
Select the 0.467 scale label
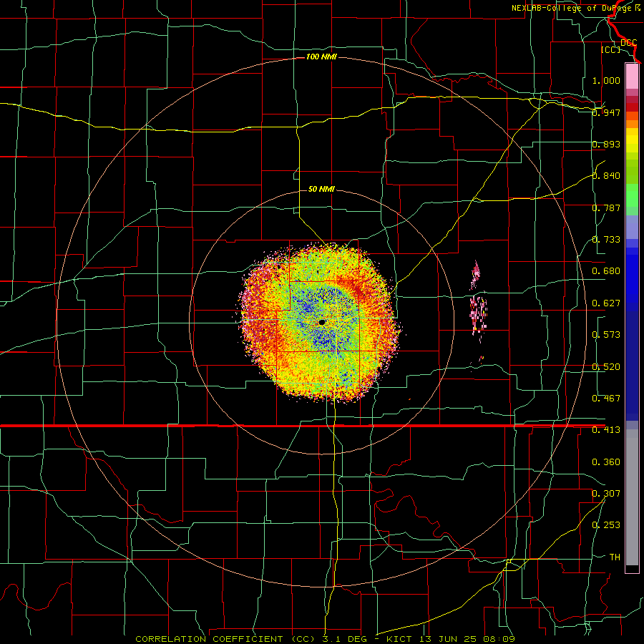(606, 399)
